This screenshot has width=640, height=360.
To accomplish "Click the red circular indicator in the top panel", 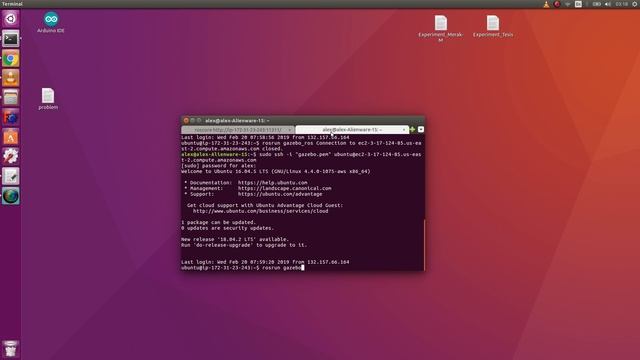I will 557,4.
